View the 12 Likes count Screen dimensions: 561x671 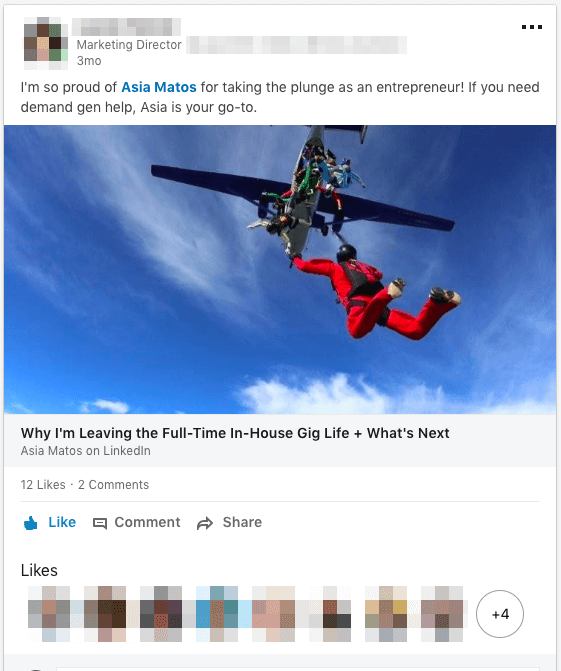tap(43, 484)
